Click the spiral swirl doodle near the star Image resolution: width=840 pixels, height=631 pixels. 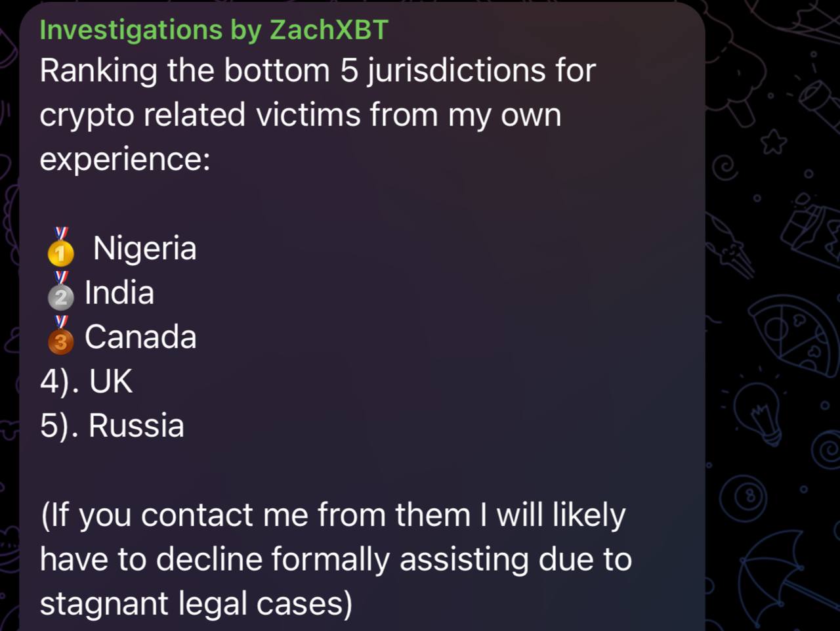(726, 167)
